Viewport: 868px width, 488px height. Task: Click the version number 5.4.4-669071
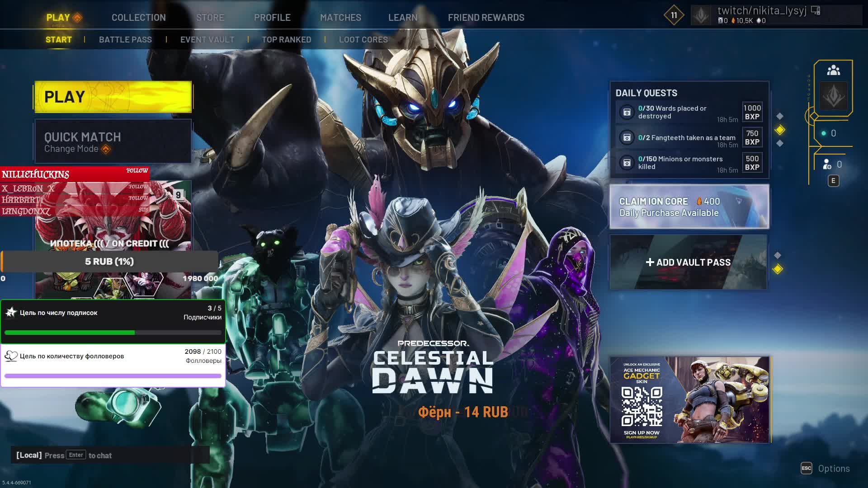pos(17,483)
